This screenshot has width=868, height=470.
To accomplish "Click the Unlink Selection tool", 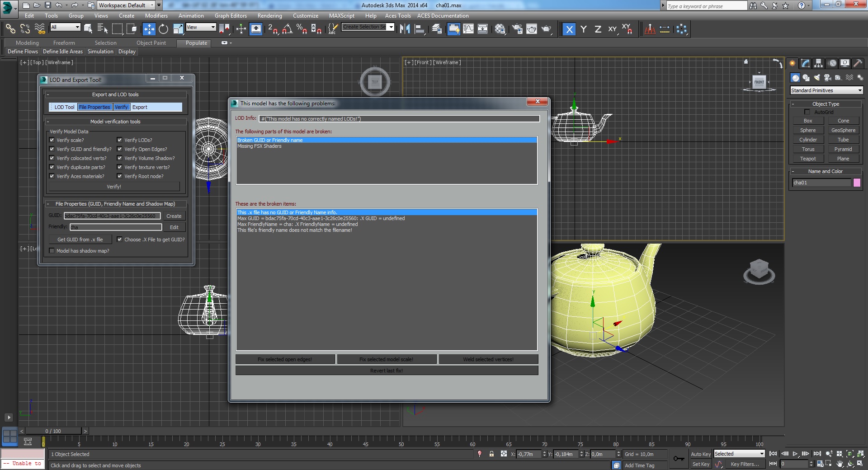I will point(25,29).
